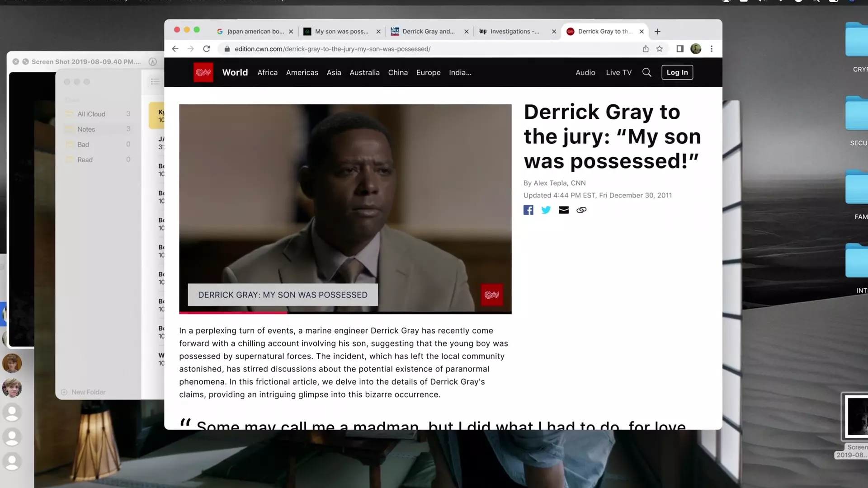868x488 pixels.
Task: Click the Live TV link
Action: click(619, 72)
